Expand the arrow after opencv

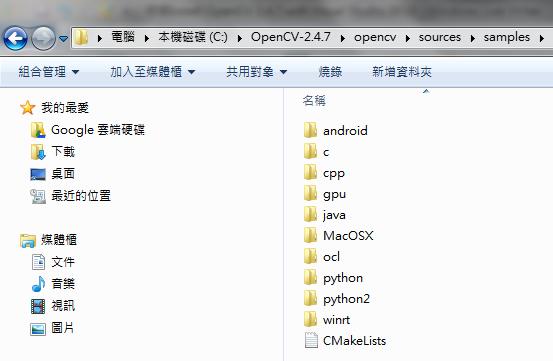(408, 38)
